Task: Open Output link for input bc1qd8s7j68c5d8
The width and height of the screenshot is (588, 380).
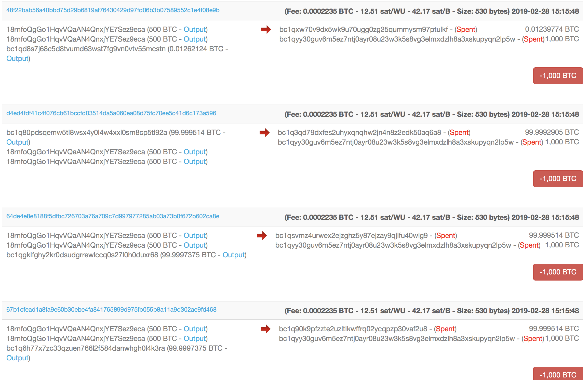Action: 17,59
